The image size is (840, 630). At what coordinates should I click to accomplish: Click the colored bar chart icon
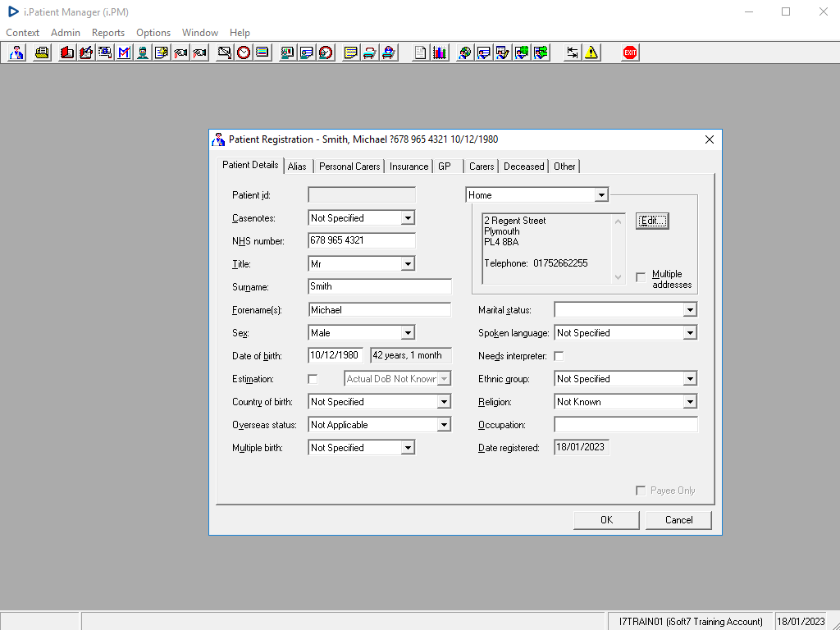440,52
